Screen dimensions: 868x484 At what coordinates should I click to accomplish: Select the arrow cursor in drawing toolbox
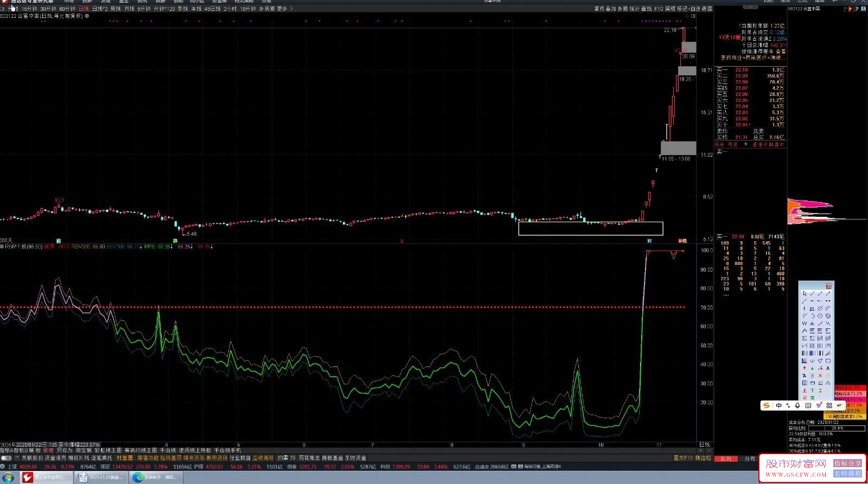[x=804, y=293]
